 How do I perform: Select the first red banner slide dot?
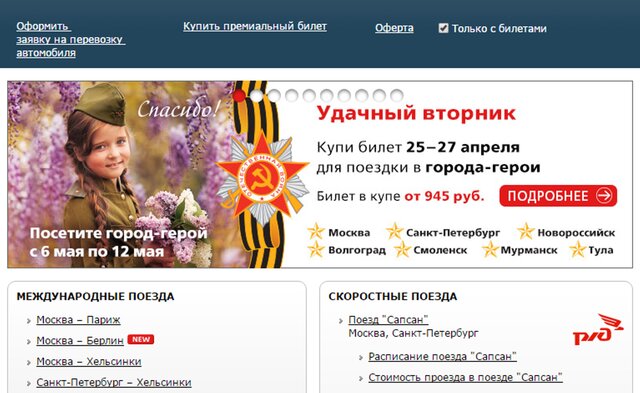(239, 96)
